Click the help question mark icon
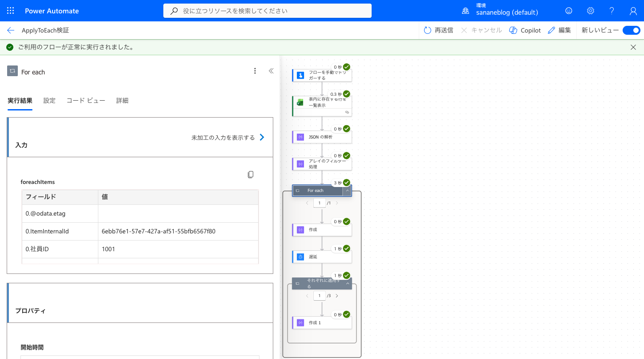This screenshot has height=359, width=644. tap(612, 11)
